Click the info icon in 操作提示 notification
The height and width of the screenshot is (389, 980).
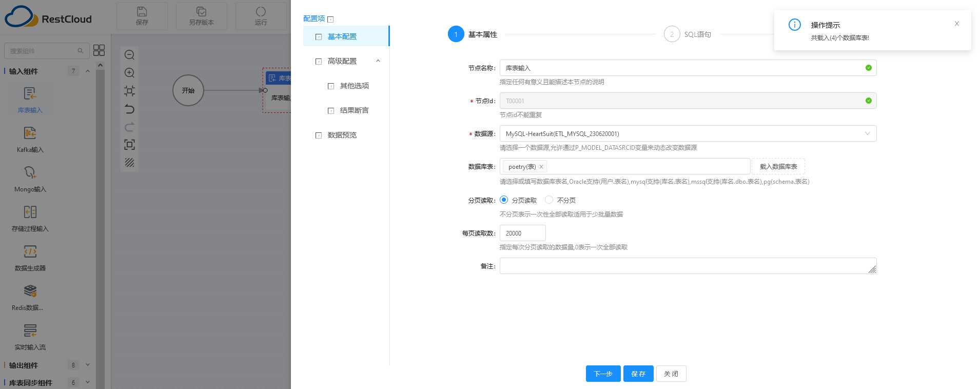(x=794, y=25)
